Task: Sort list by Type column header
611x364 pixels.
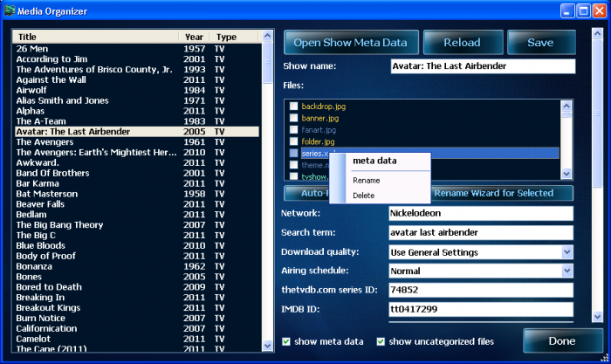Action: click(234, 37)
